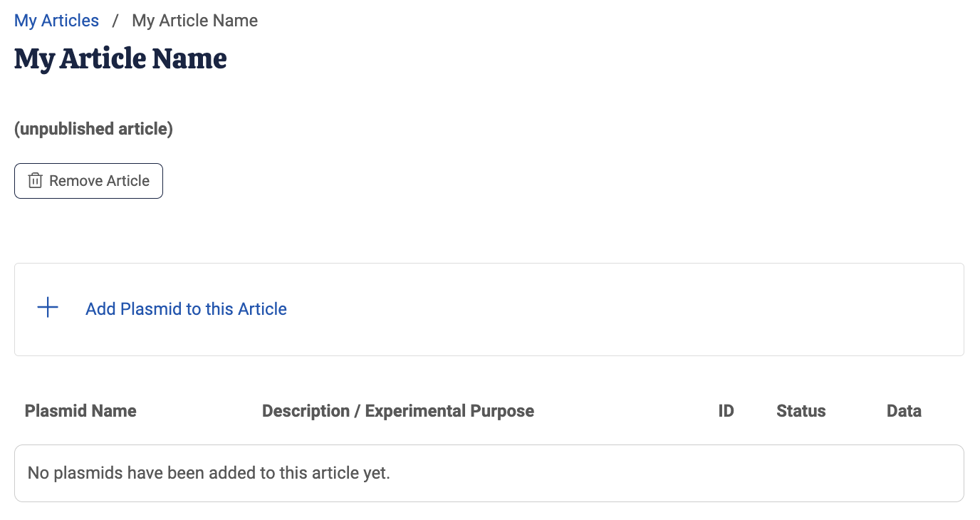The height and width of the screenshot is (520, 980).
Task: Select the ID column header
Action: point(725,410)
